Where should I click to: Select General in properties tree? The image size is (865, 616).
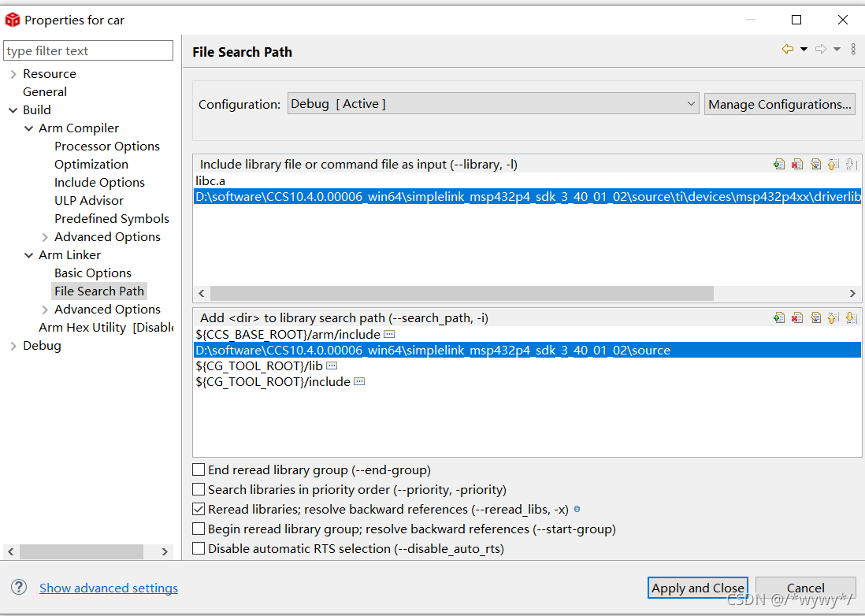45,92
